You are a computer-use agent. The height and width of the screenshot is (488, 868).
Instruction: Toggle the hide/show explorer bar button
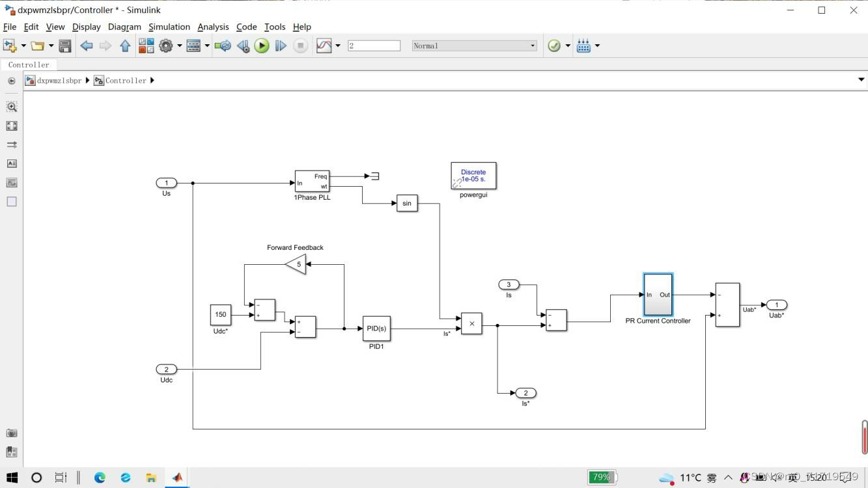[x=12, y=81]
